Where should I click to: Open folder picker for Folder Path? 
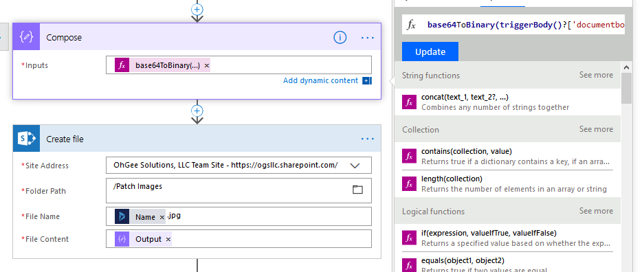357,190
